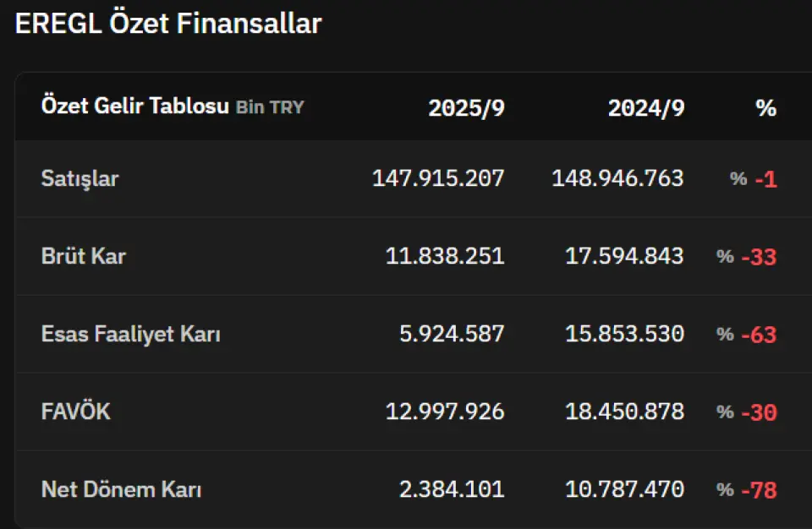Click the Bin TRY unit label

(x=270, y=107)
